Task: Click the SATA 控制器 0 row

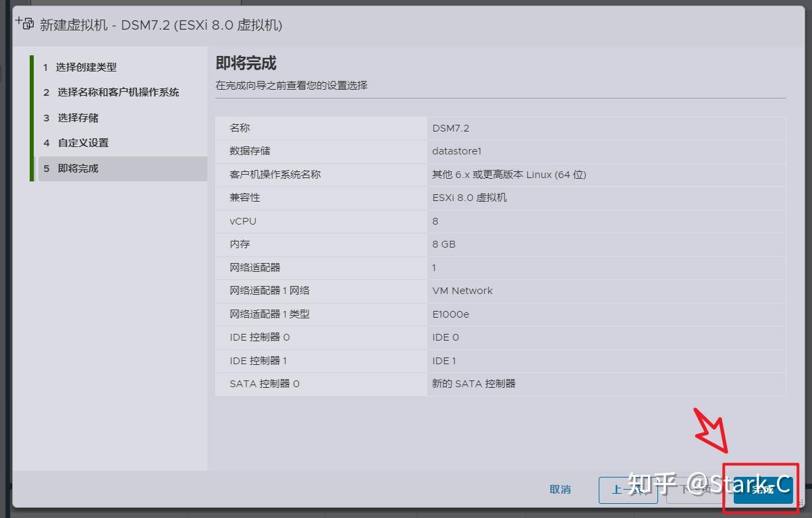Action: pyautogui.click(x=501, y=383)
